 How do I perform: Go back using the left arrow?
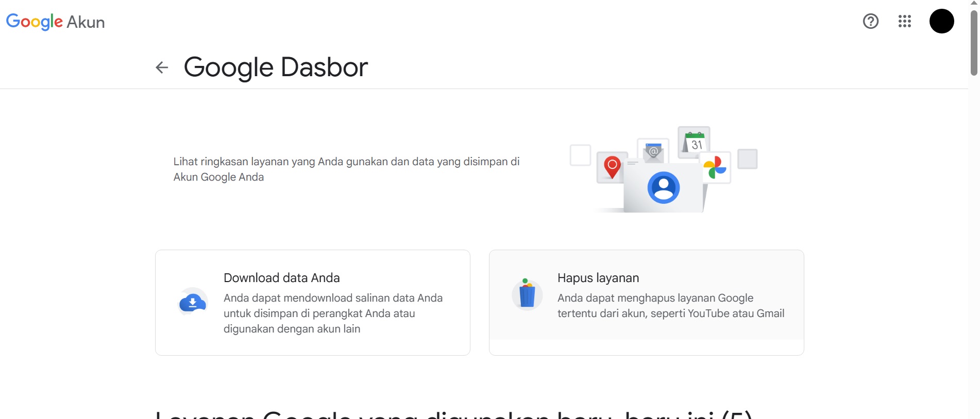tap(162, 67)
